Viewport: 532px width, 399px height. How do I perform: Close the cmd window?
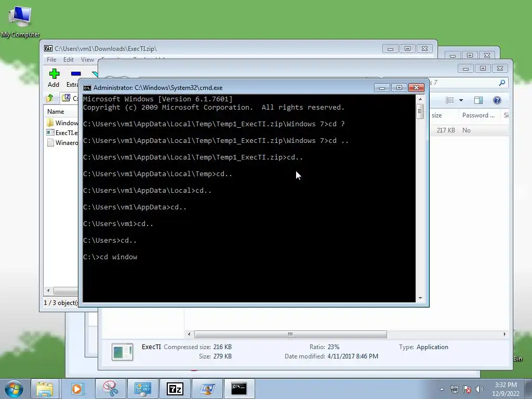coord(416,88)
